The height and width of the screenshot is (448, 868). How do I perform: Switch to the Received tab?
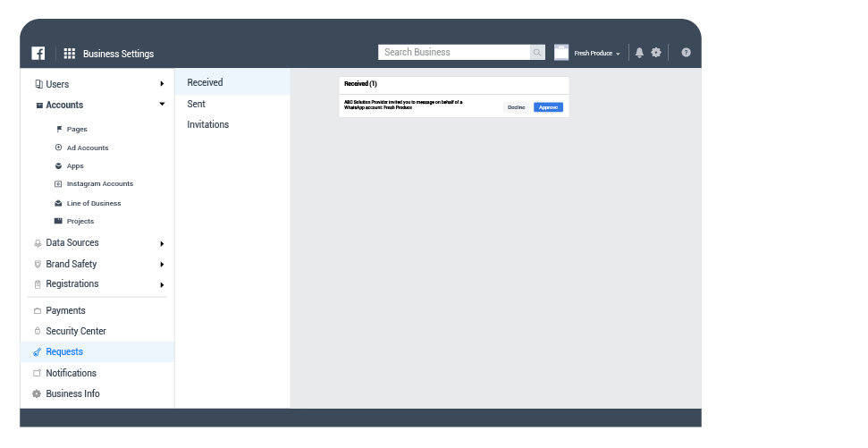[x=232, y=82]
